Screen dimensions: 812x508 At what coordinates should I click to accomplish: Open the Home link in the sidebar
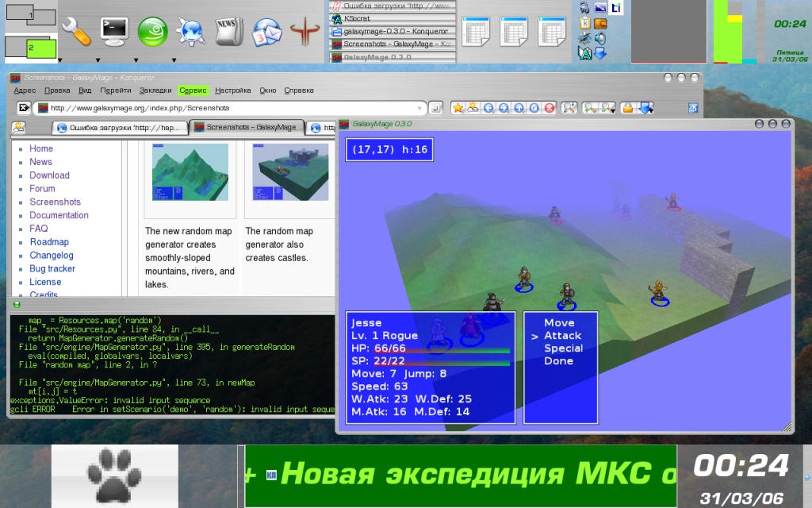[41, 148]
